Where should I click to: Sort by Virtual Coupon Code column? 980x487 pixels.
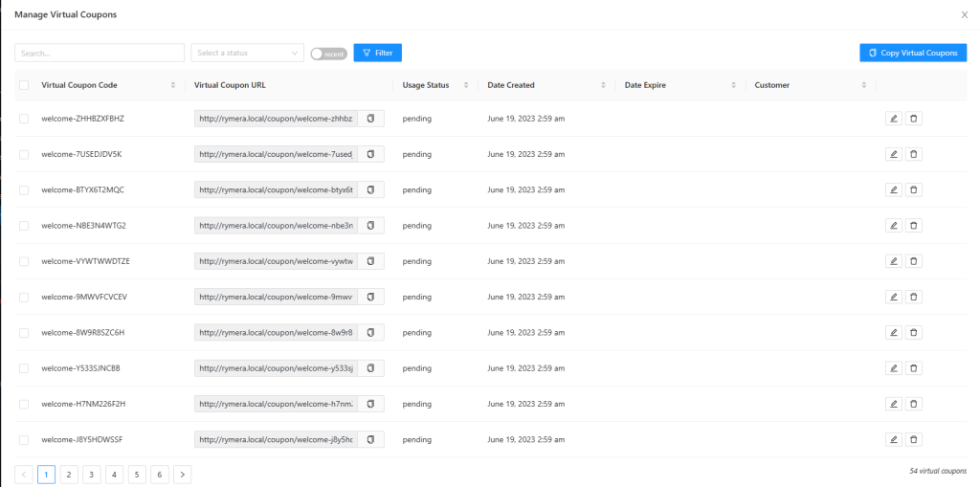coord(173,85)
